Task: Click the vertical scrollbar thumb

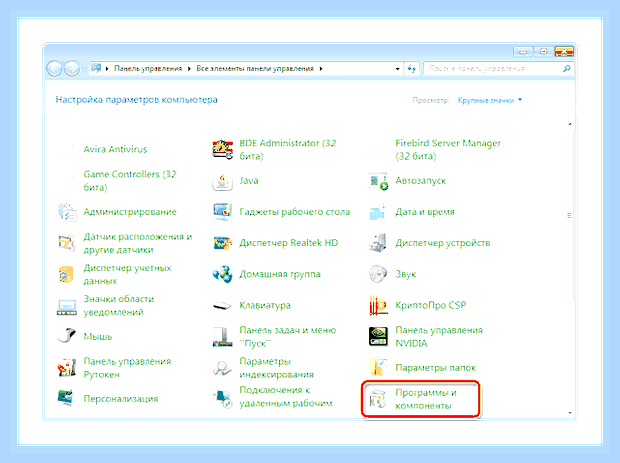Action: tap(570, 215)
